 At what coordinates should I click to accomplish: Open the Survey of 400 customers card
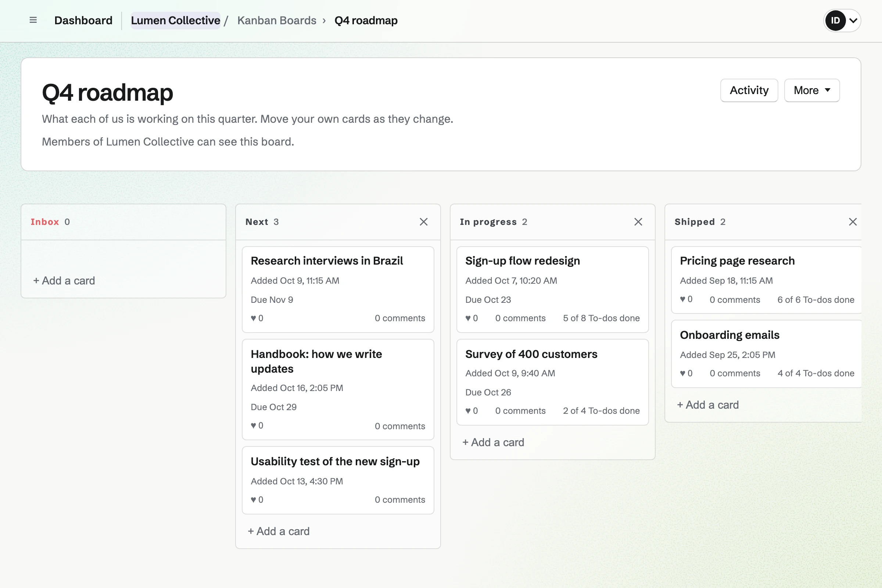click(x=531, y=354)
